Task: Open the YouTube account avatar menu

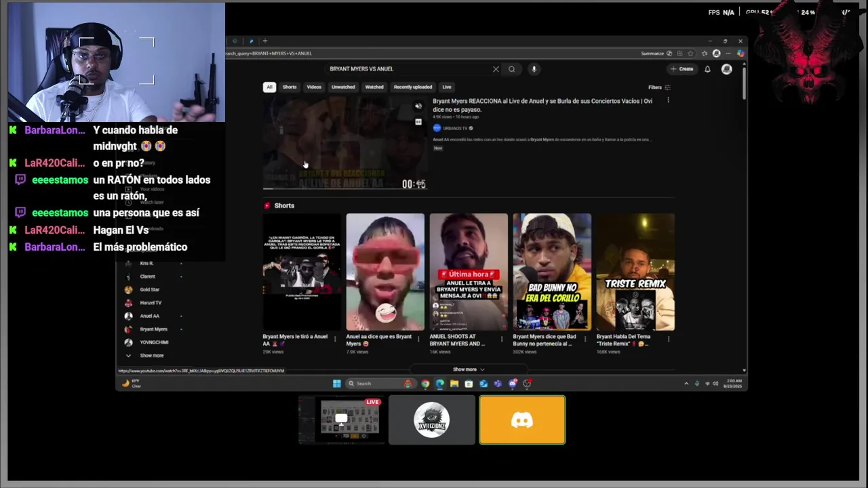Action: click(726, 68)
